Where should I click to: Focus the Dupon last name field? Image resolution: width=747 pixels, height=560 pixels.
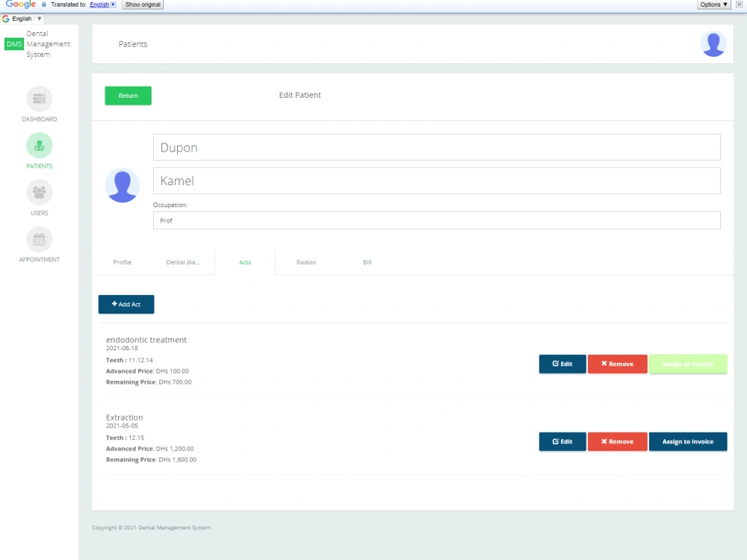pyautogui.click(x=436, y=147)
